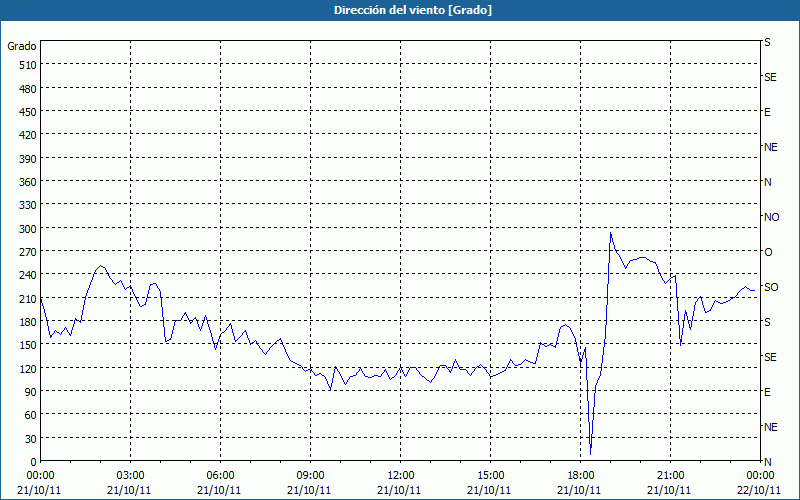Select the 12:00 time axis label
This screenshot has width=800, height=500.
(x=401, y=476)
